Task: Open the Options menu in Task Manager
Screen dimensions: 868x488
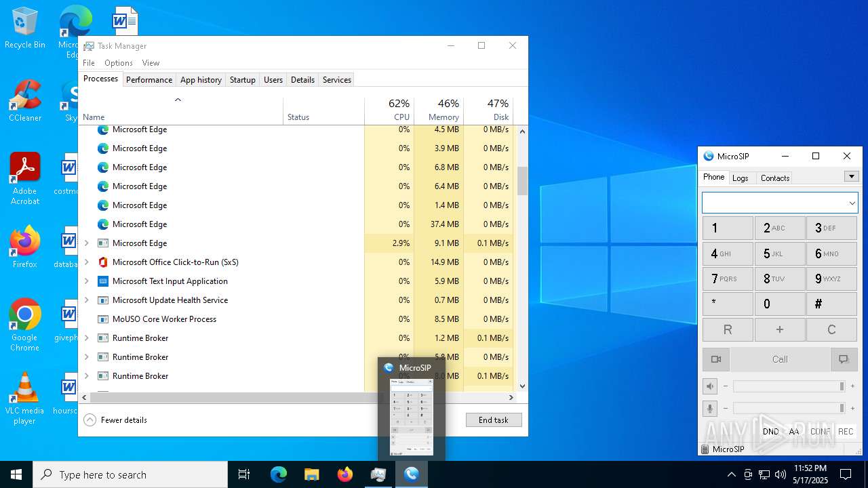Action: 119,63
